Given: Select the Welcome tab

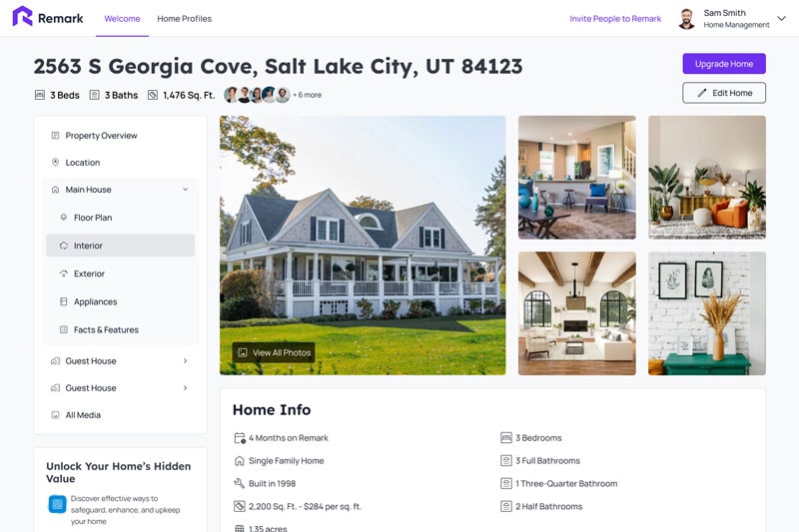Looking at the screenshot, I should point(122,18).
